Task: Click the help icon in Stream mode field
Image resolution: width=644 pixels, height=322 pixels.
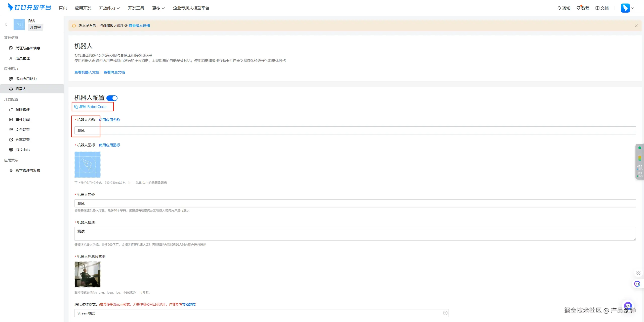Action: 445,313
